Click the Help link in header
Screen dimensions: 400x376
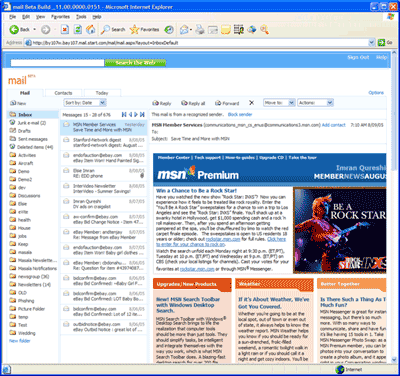point(382,57)
